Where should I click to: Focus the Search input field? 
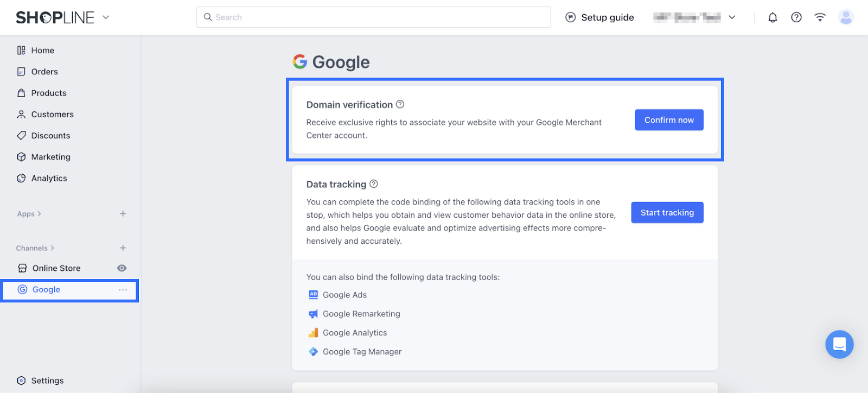coord(373,17)
